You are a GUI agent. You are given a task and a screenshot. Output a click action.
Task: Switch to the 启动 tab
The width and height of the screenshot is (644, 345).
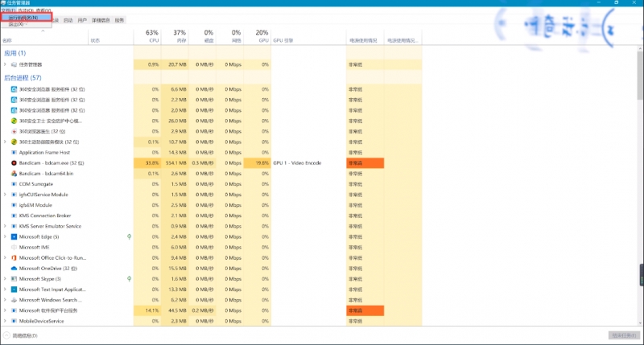(x=68, y=20)
